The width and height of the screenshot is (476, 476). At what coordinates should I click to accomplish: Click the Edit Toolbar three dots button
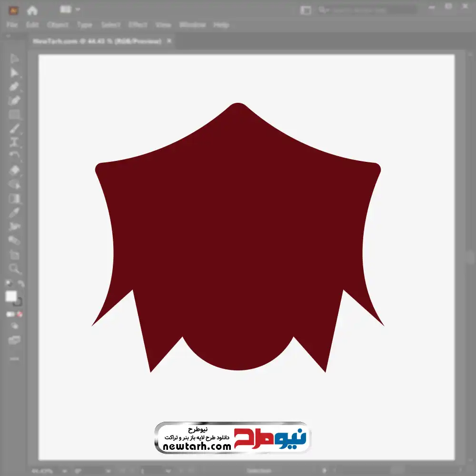pos(14,358)
